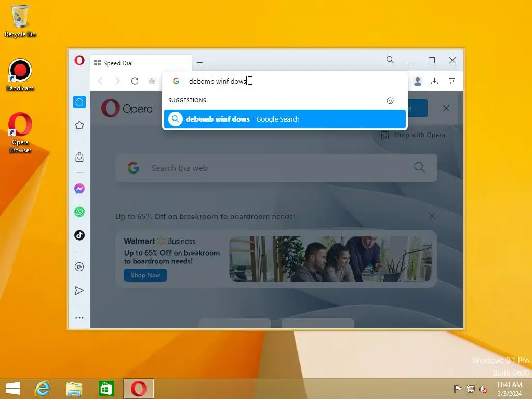Open Recycle Bin on desktop

20,21
